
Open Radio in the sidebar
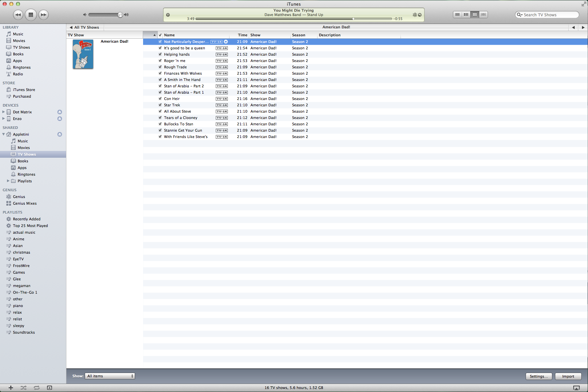tap(18, 74)
